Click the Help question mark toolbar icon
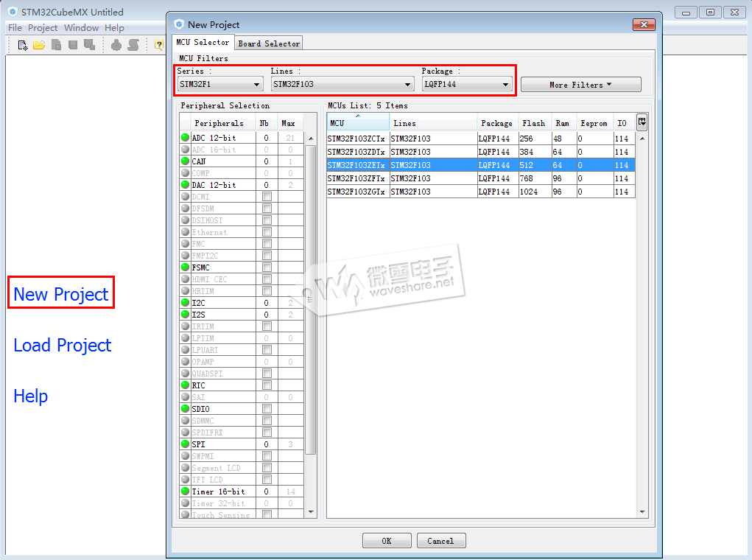Viewport: 752px width, 560px height. tap(159, 45)
